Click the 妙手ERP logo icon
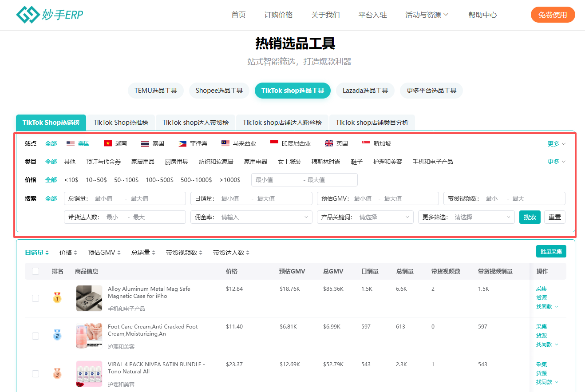This screenshot has height=392, width=585. (x=28, y=15)
